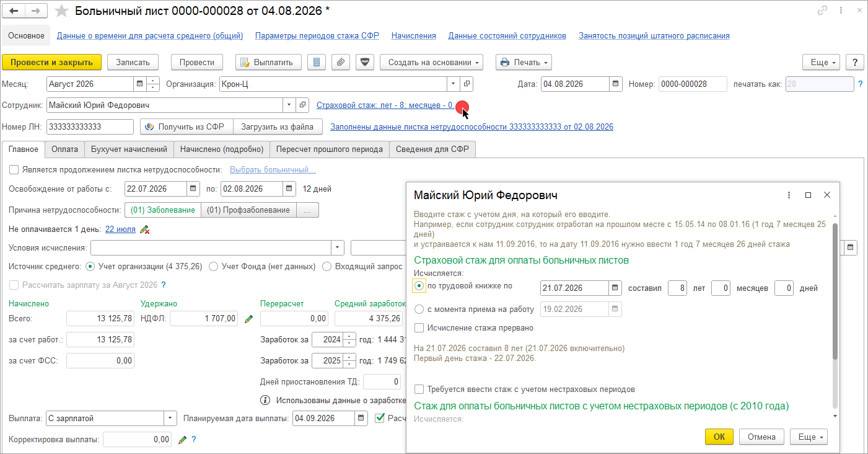Open the Сведения для СФР tab

432,149
